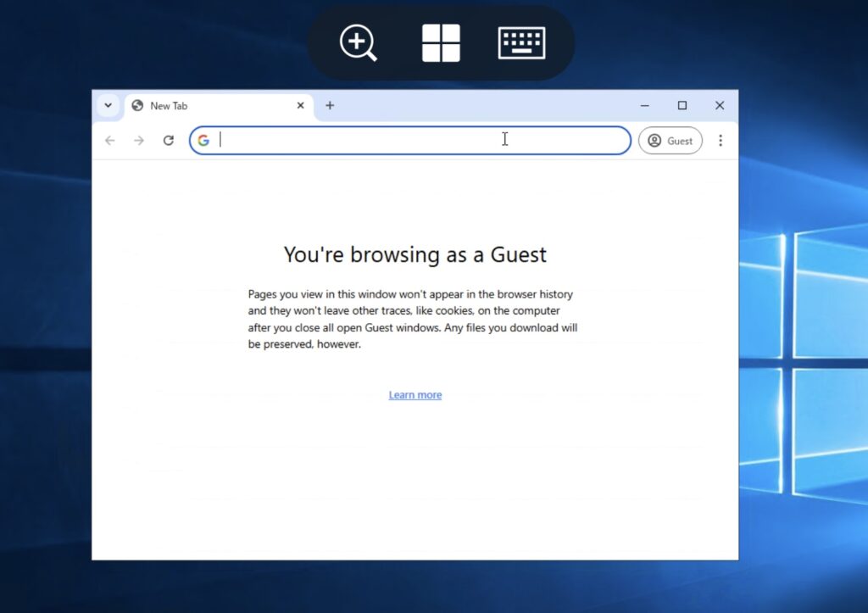The width and height of the screenshot is (868, 613).
Task: Open the Windows Start menu icon in overlay
Action: (x=441, y=42)
